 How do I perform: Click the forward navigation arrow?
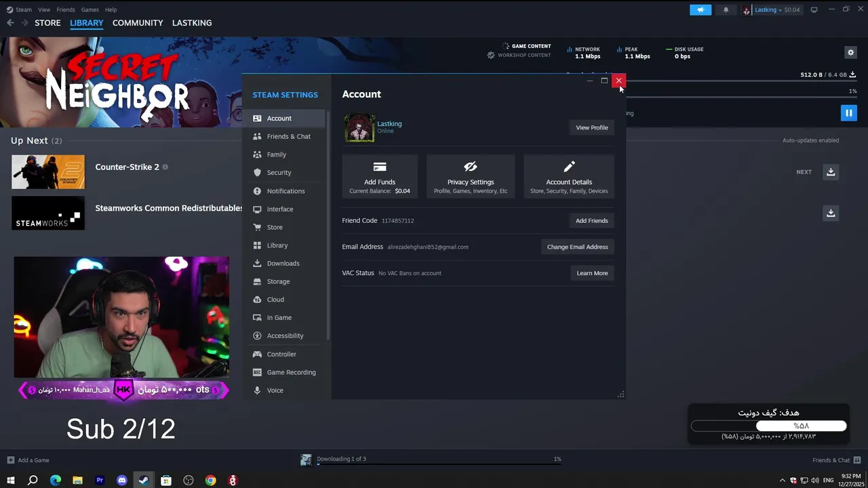coord(24,23)
